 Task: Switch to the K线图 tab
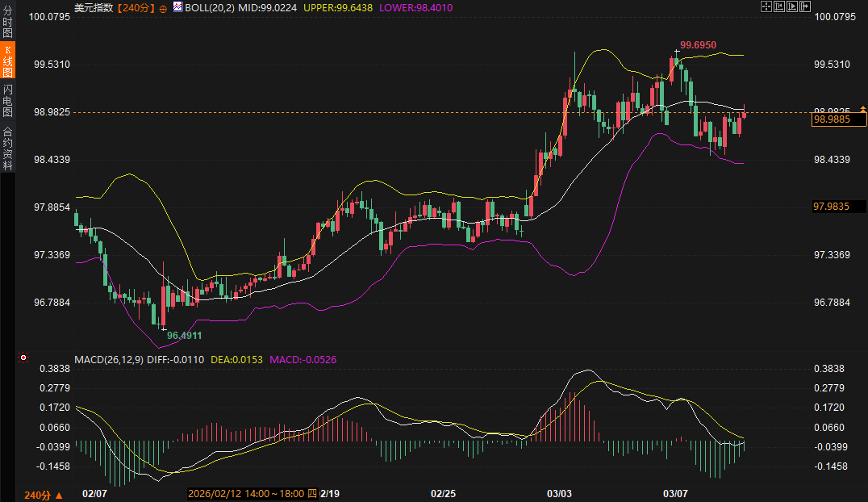pos(7,59)
